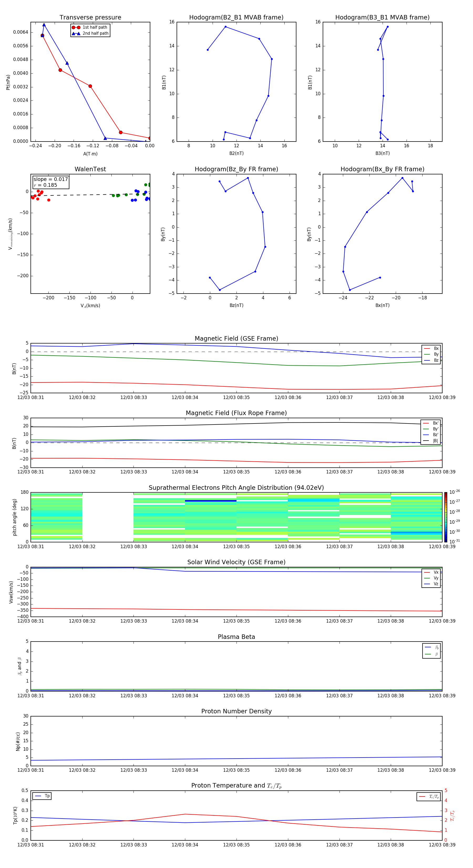Screen dimensions: 473x868
Task: Click the 'Tp(10⁶K)' axis label
Action: click(x=15, y=815)
